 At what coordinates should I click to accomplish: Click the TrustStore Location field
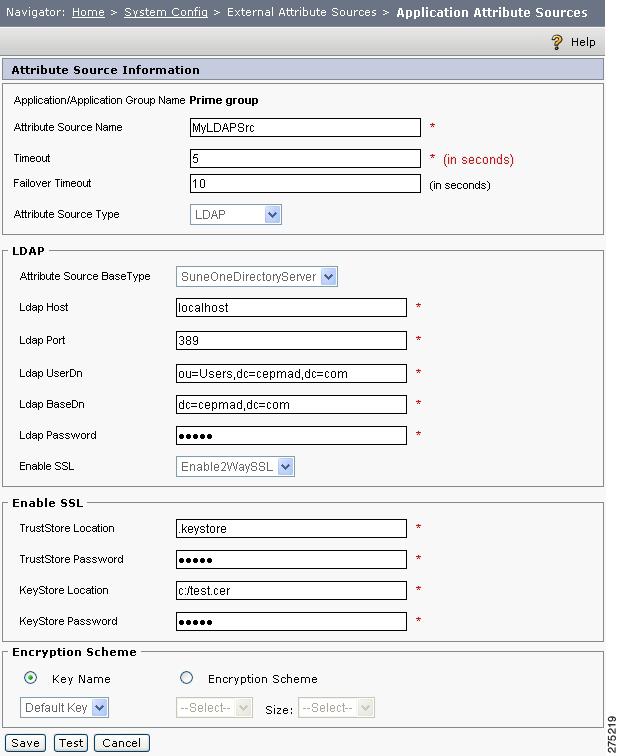click(291, 528)
